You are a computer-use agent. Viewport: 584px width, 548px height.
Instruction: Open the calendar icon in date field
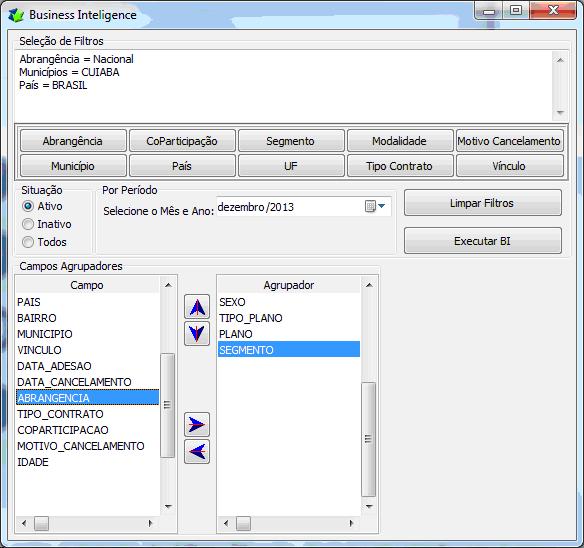point(370,206)
